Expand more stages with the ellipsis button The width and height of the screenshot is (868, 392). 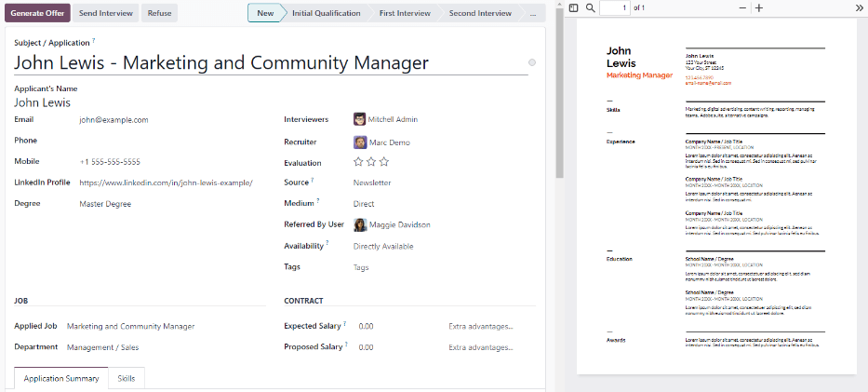click(x=532, y=14)
